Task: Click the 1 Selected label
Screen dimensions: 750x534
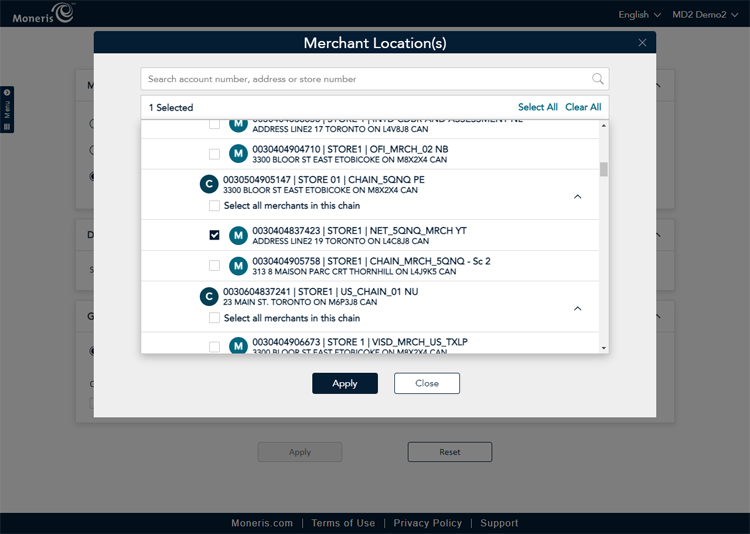Action: pos(171,108)
